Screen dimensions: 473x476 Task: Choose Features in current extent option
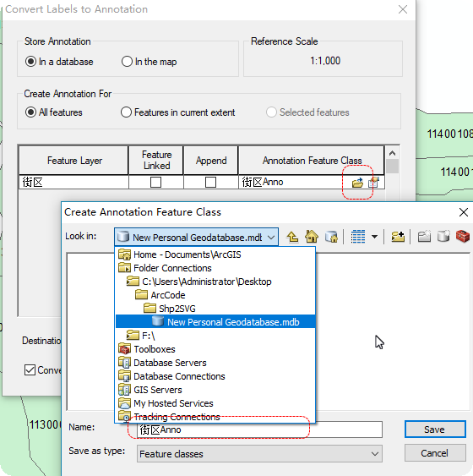coord(126,112)
